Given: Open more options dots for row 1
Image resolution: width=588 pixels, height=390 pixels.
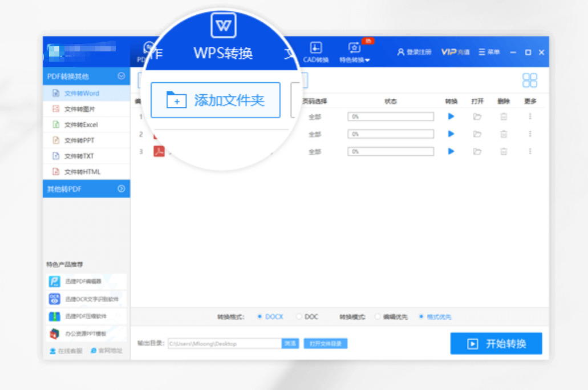Looking at the screenshot, I should 530,116.
